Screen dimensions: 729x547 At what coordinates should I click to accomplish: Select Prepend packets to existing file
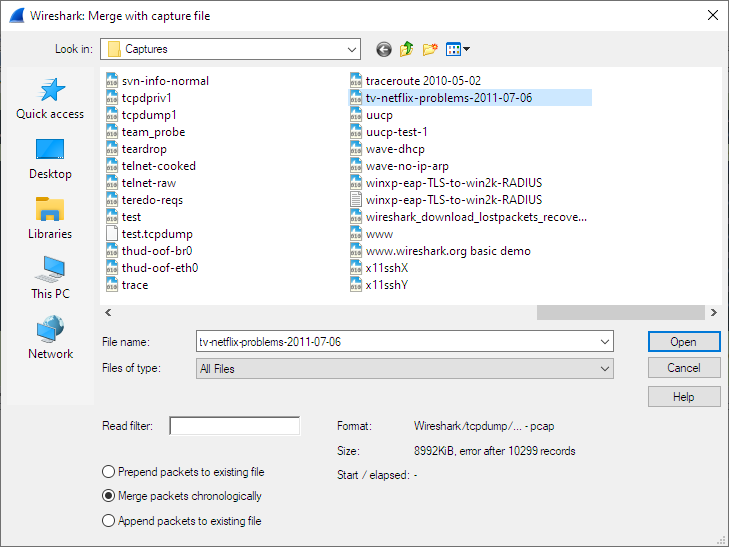point(108,472)
